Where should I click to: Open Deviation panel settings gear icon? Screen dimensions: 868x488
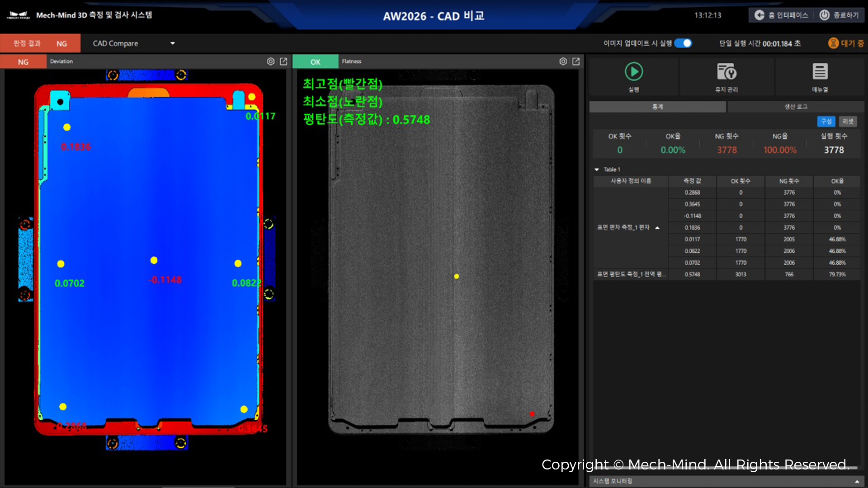point(270,61)
